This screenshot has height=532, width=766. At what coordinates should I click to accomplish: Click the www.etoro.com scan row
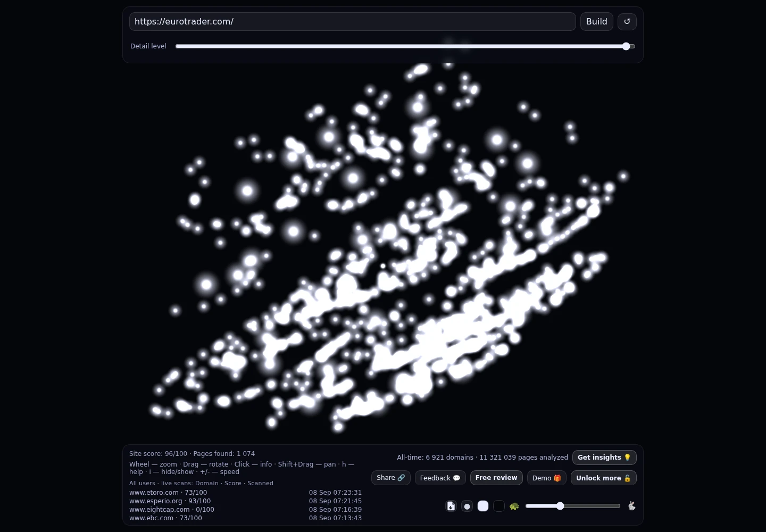click(x=245, y=493)
